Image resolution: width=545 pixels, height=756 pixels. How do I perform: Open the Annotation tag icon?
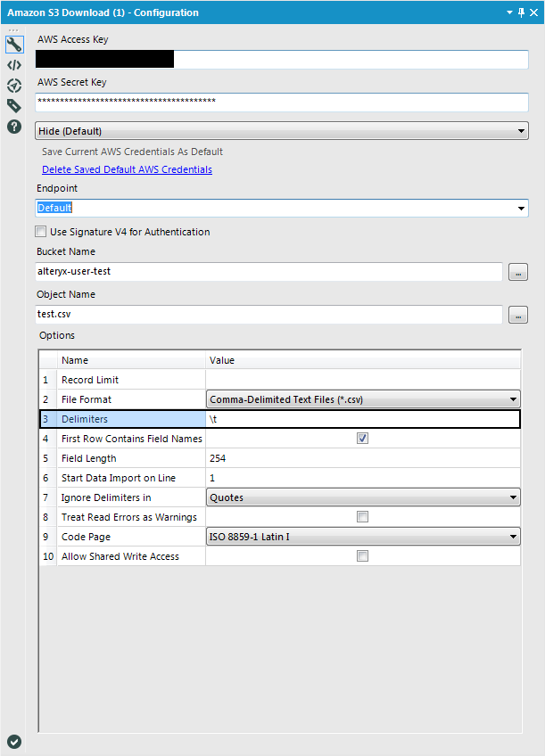point(14,105)
